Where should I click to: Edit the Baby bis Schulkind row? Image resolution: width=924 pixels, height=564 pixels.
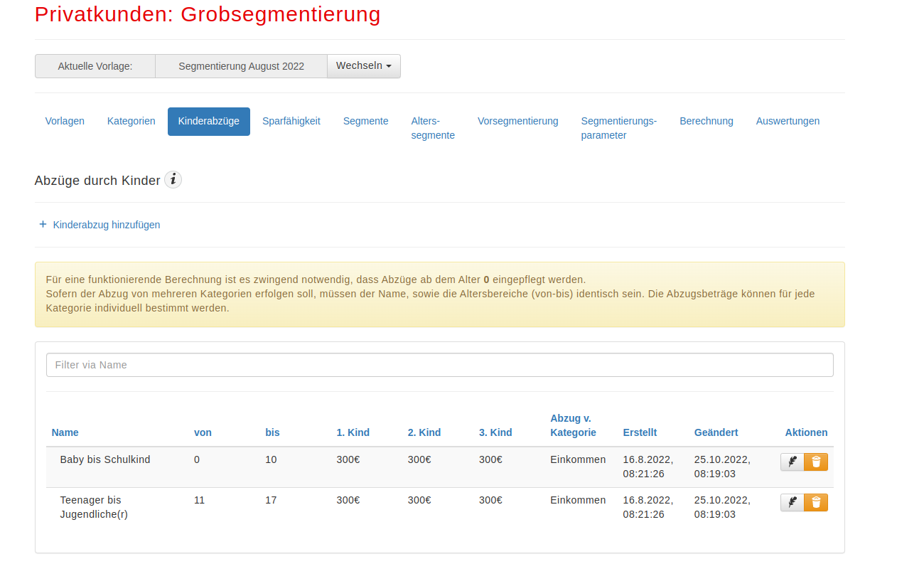coord(792,462)
